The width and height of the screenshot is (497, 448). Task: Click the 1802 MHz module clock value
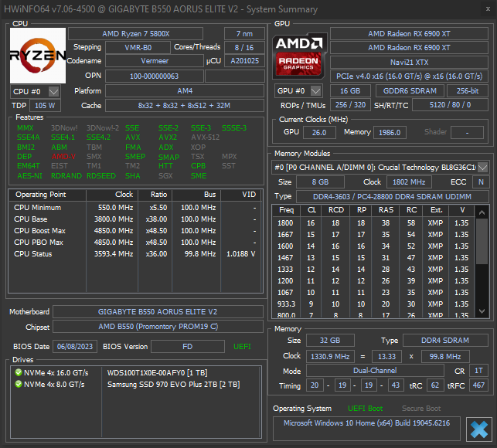coord(409,182)
